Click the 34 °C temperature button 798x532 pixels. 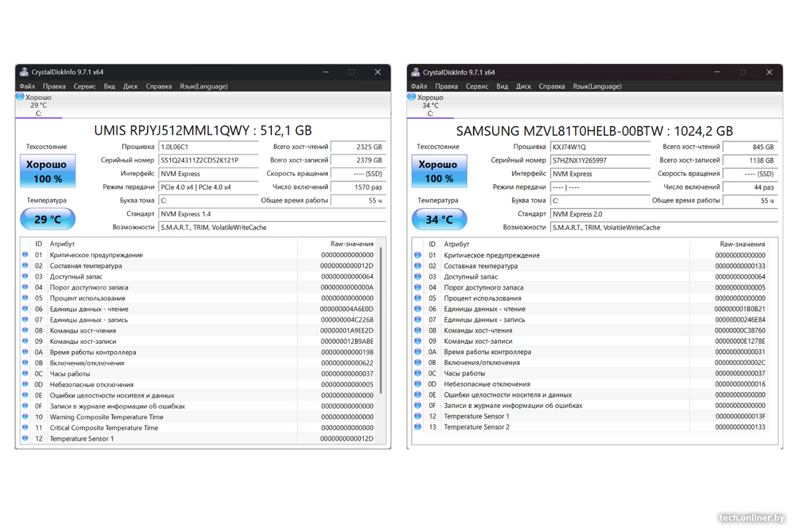tap(439, 219)
